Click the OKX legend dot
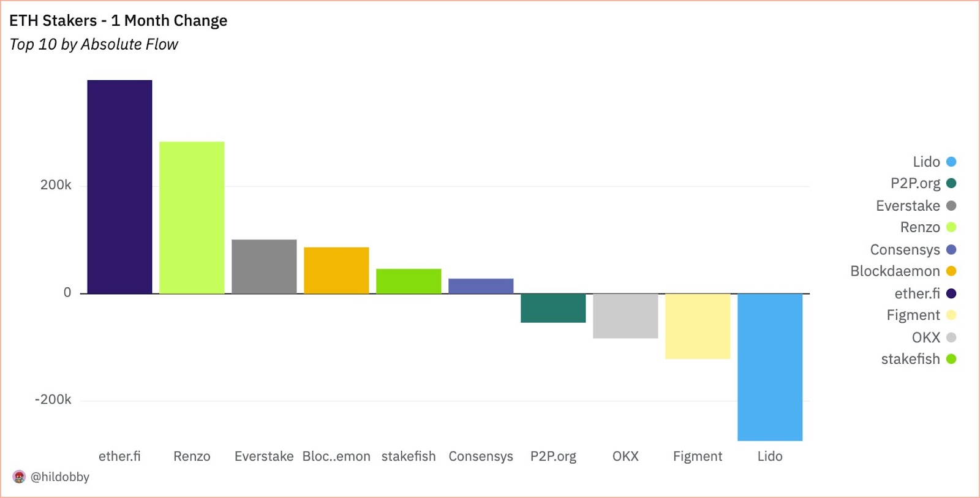The width and height of the screenshot is (980, 498). pos(951,338)
